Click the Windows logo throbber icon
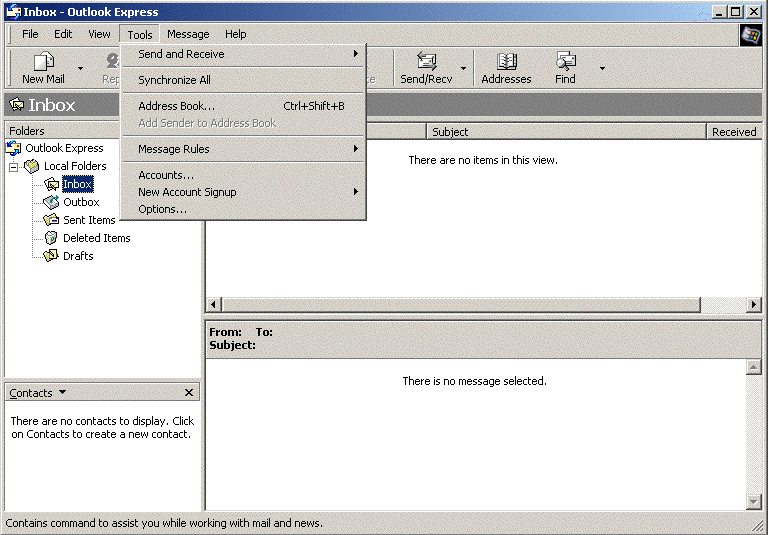 [x=751, y=35]
